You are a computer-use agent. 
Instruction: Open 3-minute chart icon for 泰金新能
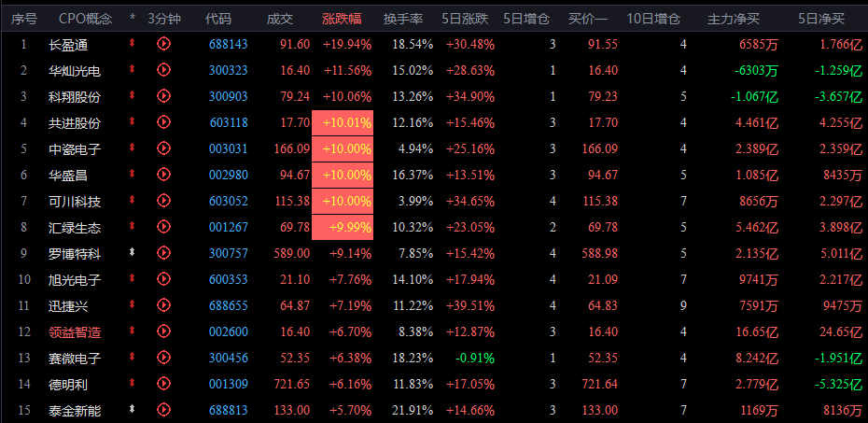click(163, 409)
